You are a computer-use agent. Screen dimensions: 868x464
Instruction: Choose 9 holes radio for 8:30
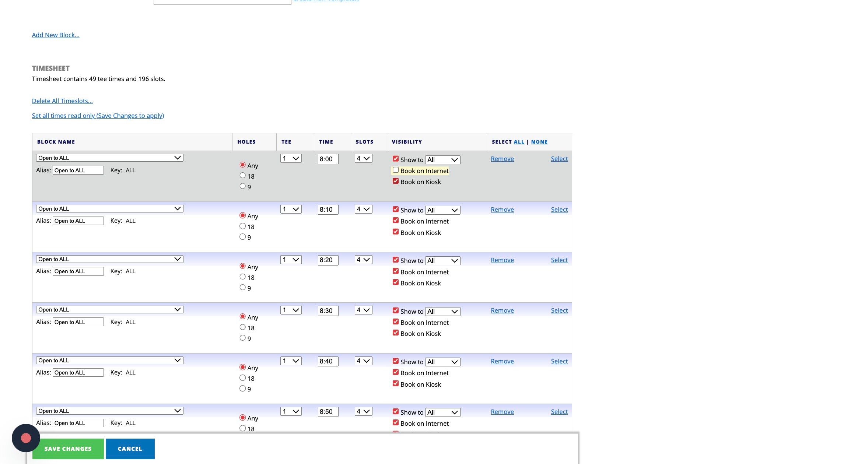242,338
